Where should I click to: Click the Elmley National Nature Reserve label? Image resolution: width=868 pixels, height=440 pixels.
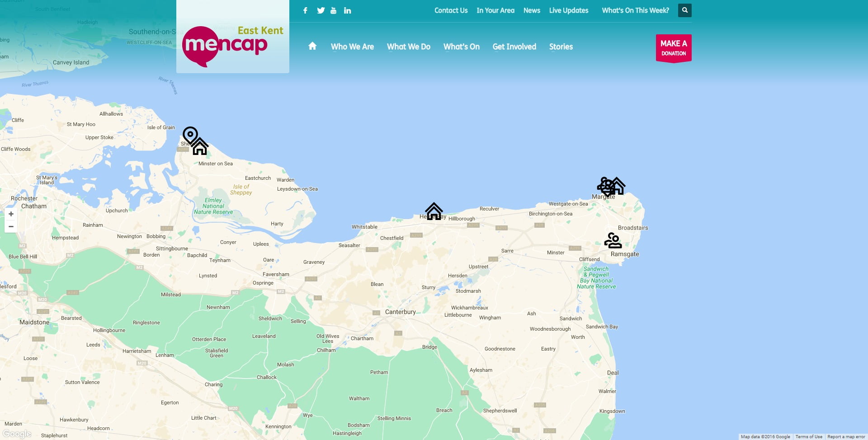(x=213, y=206)
